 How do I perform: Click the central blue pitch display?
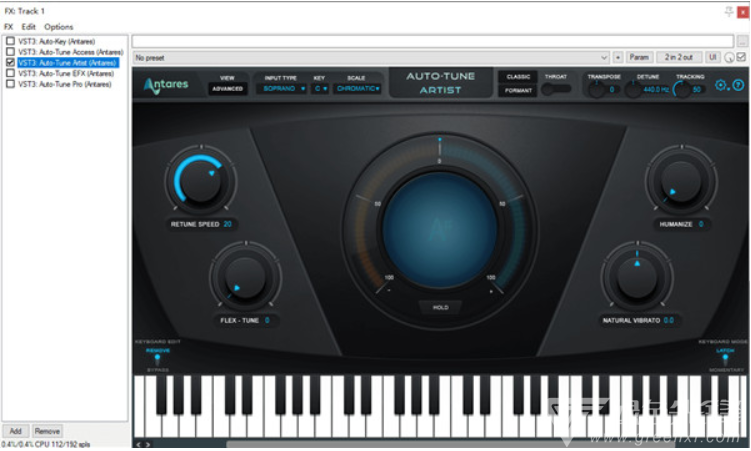(440, 229)
